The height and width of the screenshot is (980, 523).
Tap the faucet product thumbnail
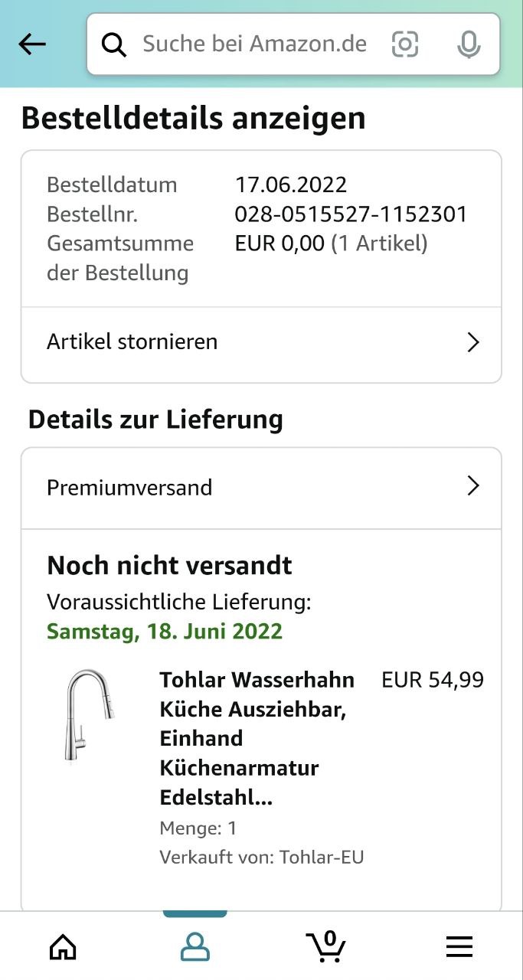[x=89, y=716]
